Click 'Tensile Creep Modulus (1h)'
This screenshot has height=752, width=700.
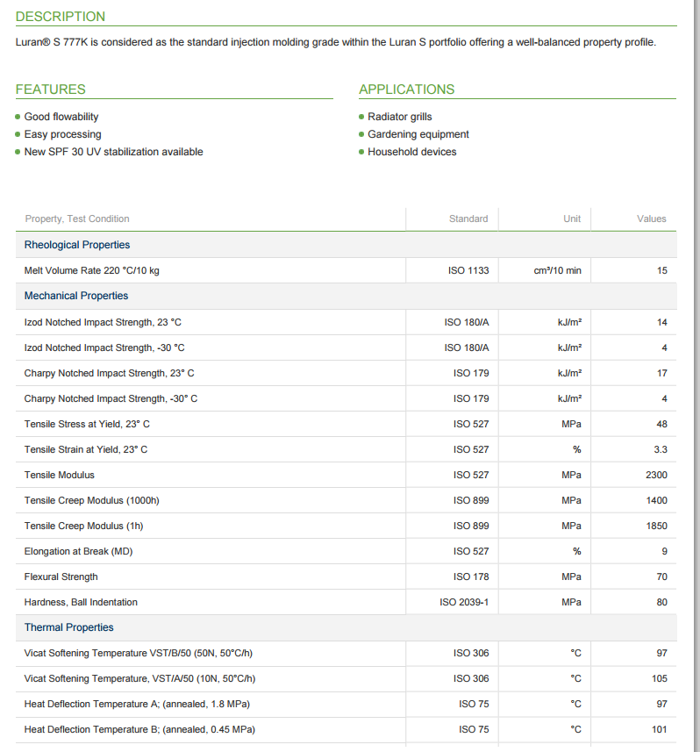83,526
